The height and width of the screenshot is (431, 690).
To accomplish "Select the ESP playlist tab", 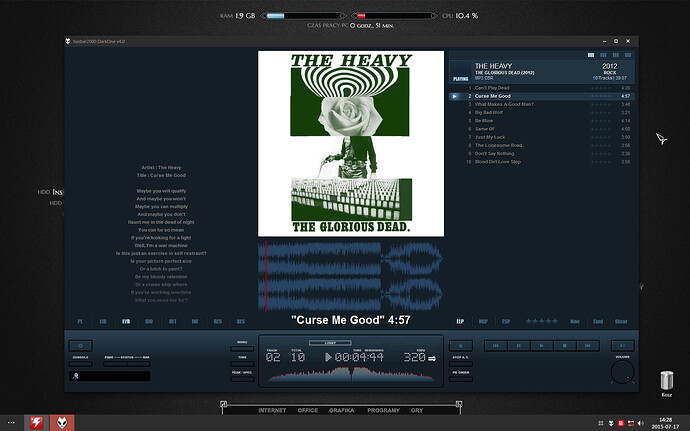I will 506,321.
